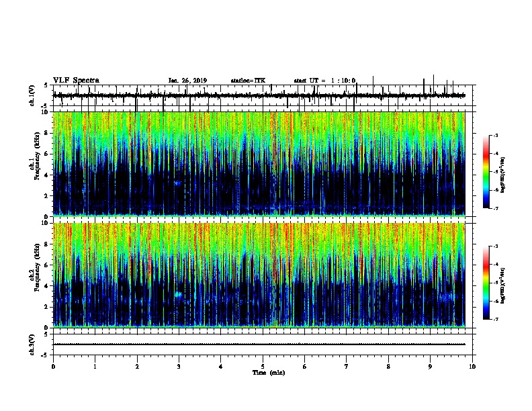Screen dimensions: 532x411
Task: Click inside the ch.2 spectrogram panel
Action: click(259, 275)
